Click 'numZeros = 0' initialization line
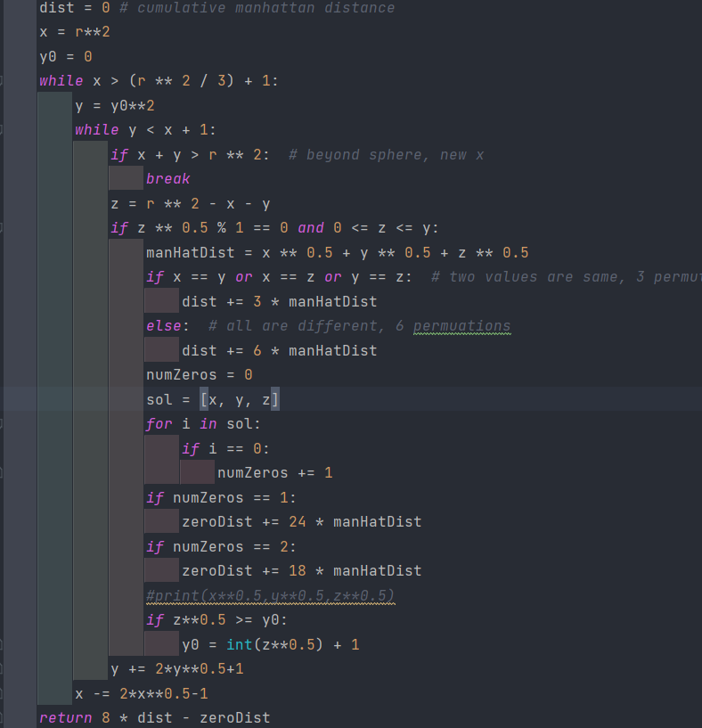The image size is (702, 728). [x=199, y=375]
